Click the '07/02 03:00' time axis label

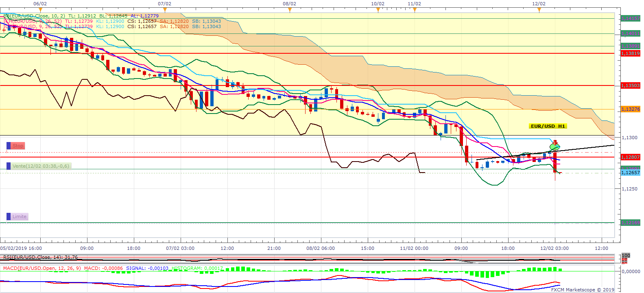(x=180, y=248)
